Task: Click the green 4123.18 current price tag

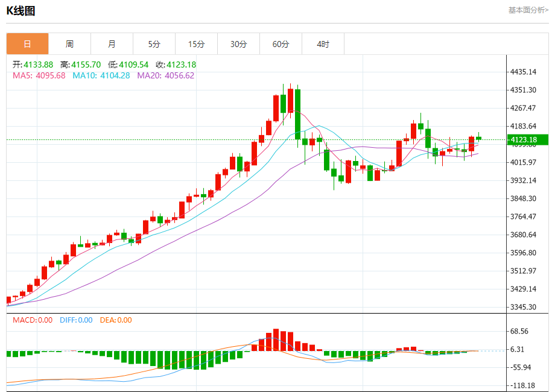Action: click(528, 140)
